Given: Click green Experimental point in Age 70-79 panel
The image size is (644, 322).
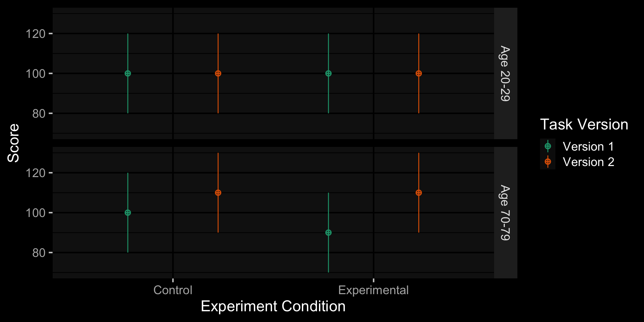Looking at the screenshot, I should (328, 232).
